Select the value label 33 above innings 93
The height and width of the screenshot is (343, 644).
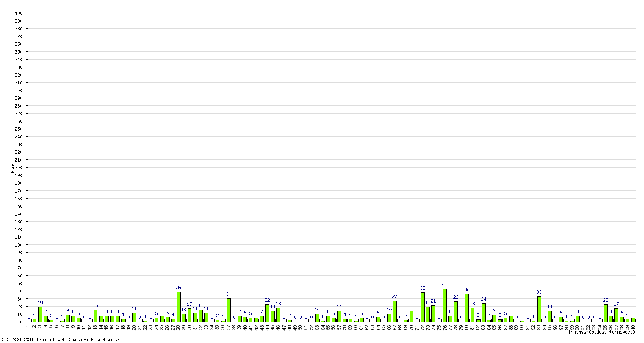click(x=539, y=292)
